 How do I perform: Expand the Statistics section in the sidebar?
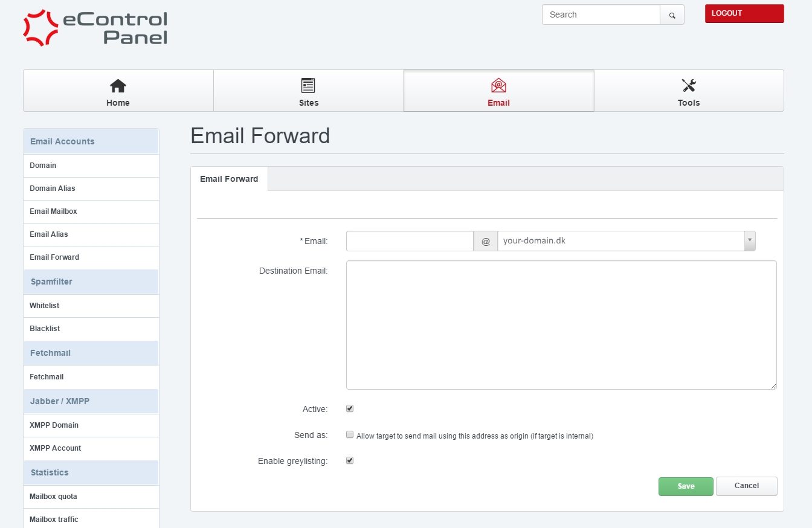[50, 472]
